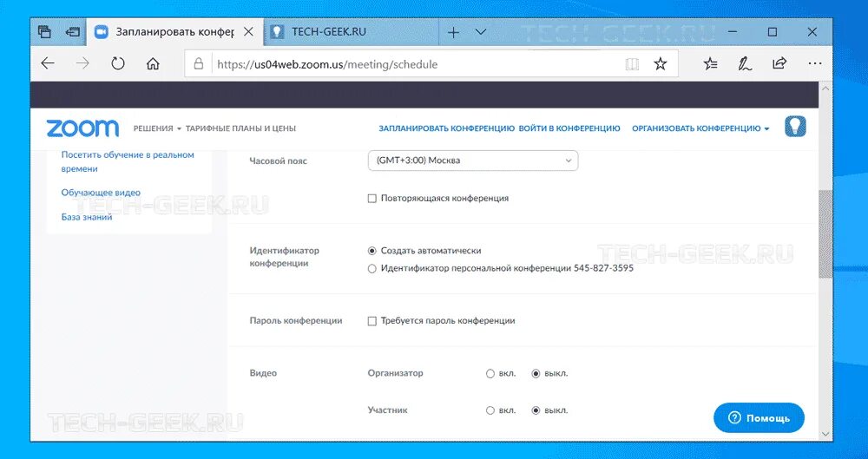Open the user profile avatar icon

795,127
